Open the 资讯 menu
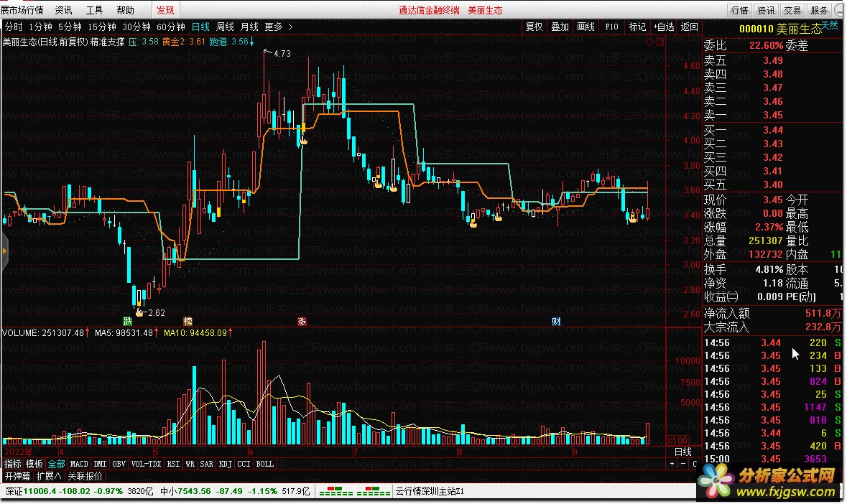Viewport: 847px width, 504px height. coord(63,10)
